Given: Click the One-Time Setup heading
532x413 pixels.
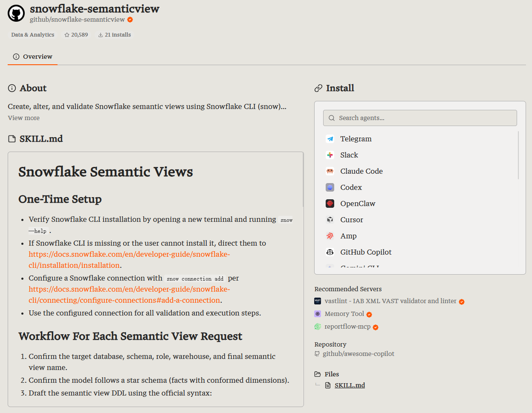Looking at the screenshot, I should pos(60,199).
